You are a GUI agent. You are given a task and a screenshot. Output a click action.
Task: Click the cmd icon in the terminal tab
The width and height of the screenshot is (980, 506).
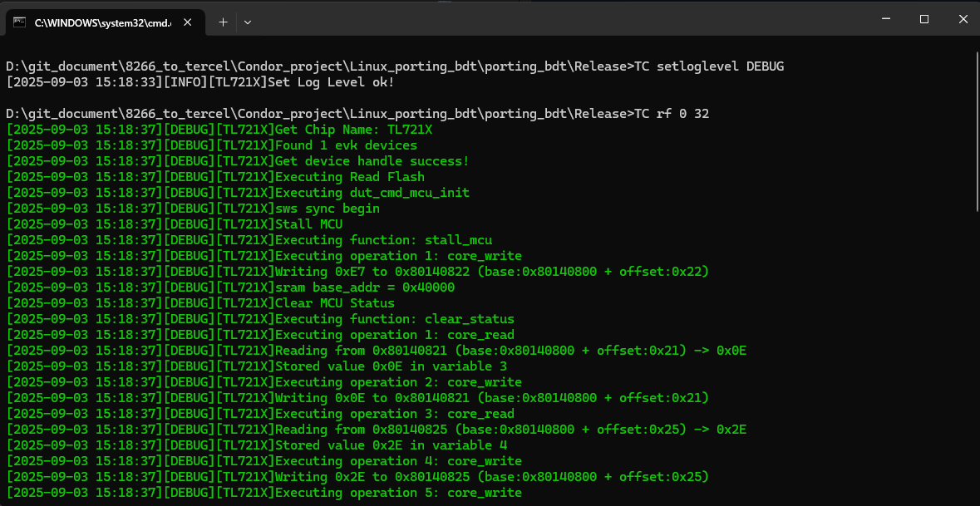[19, 22]
